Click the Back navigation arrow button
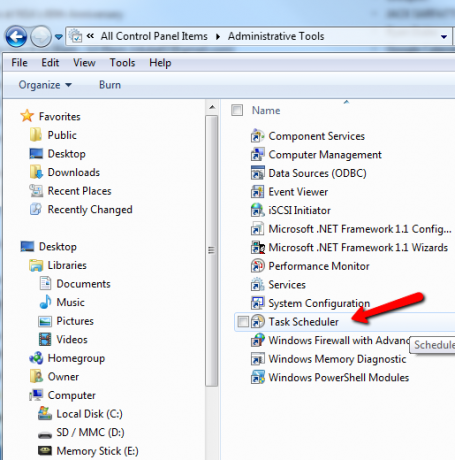The width and height of the screenshot is (455, 460). pyautogui.click(x=16, y=36)
